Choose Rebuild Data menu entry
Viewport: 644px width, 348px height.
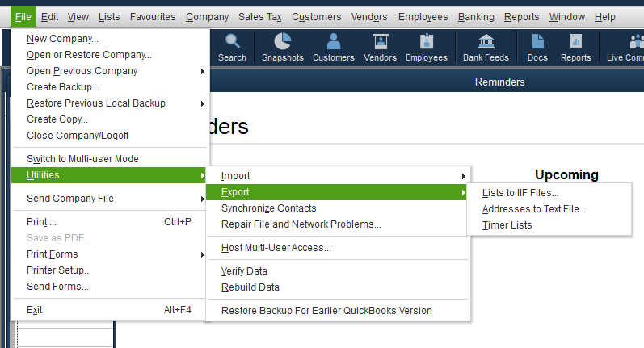tap(250, 287)
